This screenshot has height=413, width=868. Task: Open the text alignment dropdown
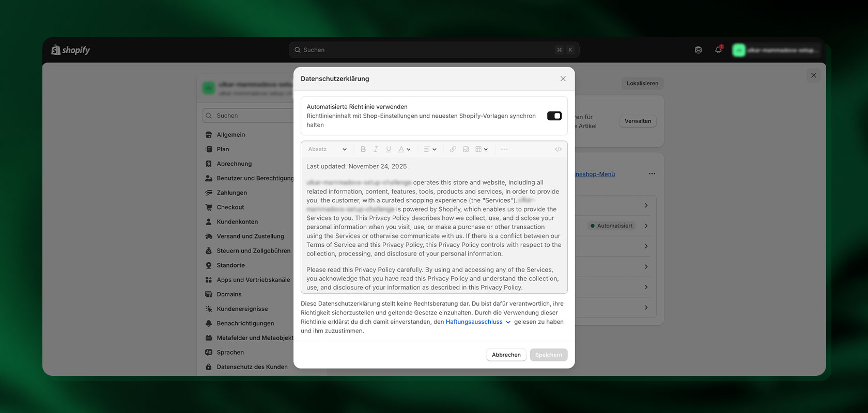coord(430,149)
